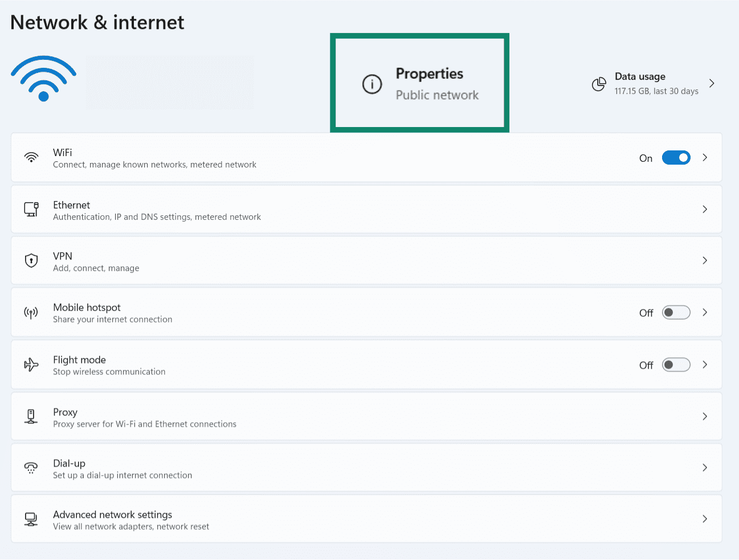Turn off the WiFi toggle
The width and height of the screenshot is (739, 560).
[676, 157]
